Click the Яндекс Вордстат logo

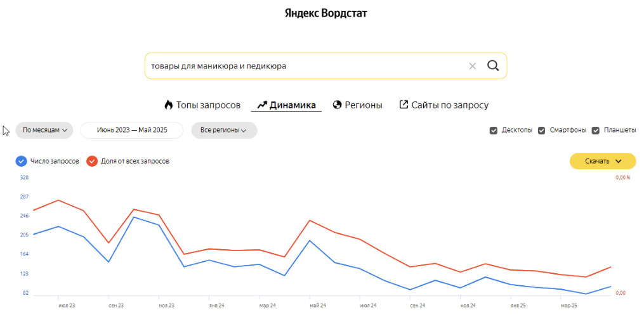tap(326, 13)
